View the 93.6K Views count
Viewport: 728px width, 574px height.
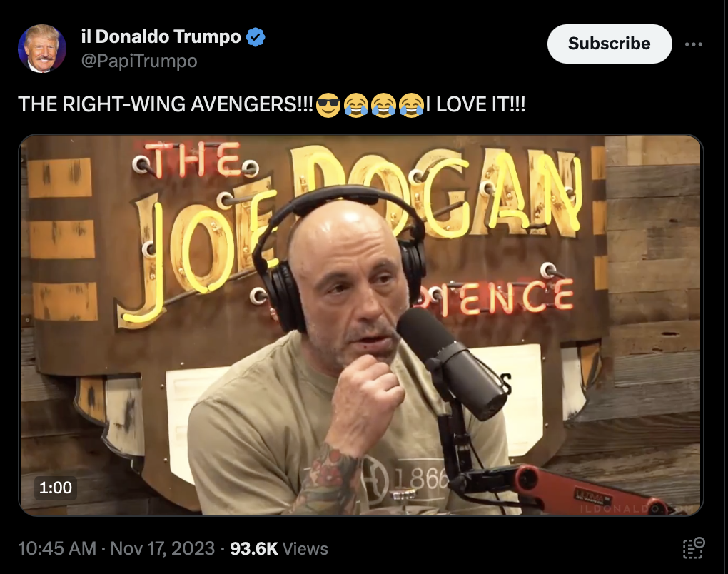279,548
